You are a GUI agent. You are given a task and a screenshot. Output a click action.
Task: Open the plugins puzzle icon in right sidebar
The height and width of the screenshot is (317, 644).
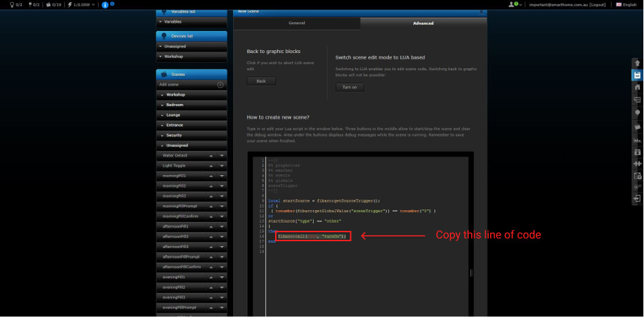(637, 163)
